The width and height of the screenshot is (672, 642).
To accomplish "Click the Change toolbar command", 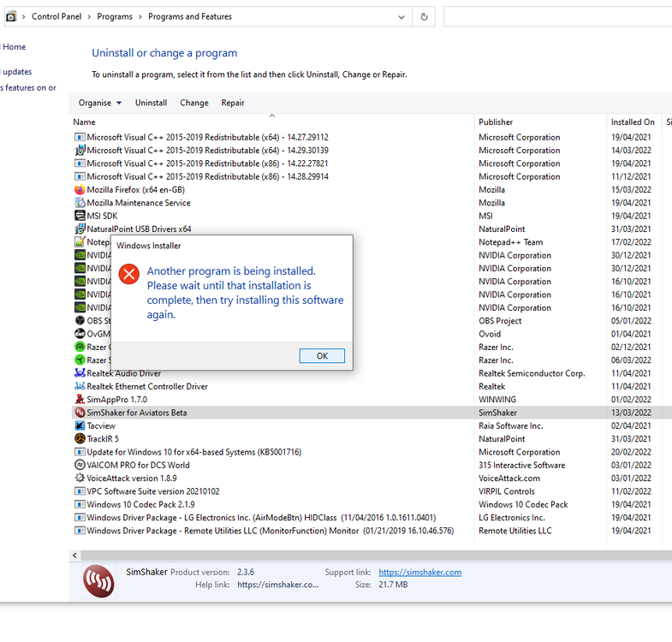I will pyautogui.click(x=194, y=103).
